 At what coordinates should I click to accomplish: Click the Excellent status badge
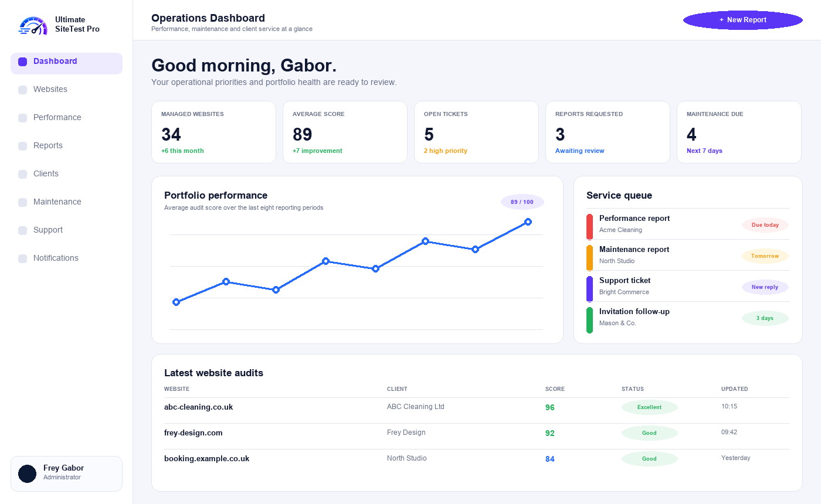click(649, 407)
